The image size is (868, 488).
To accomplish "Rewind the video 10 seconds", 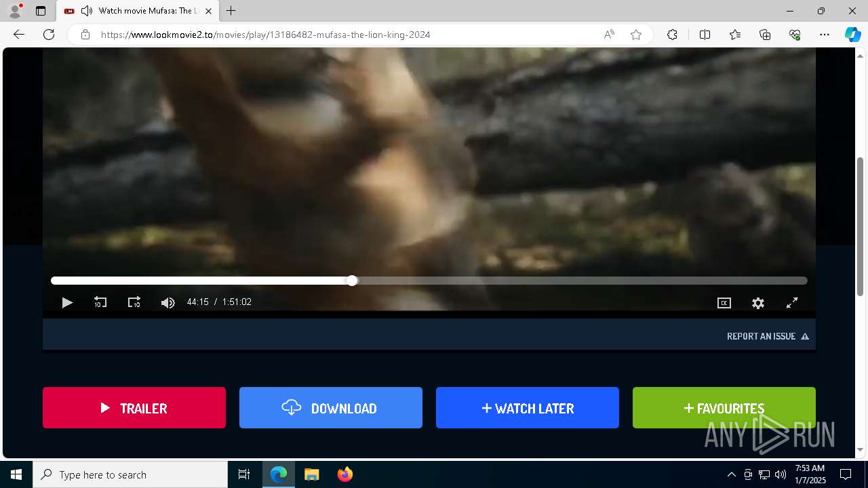I will point(100,303).
